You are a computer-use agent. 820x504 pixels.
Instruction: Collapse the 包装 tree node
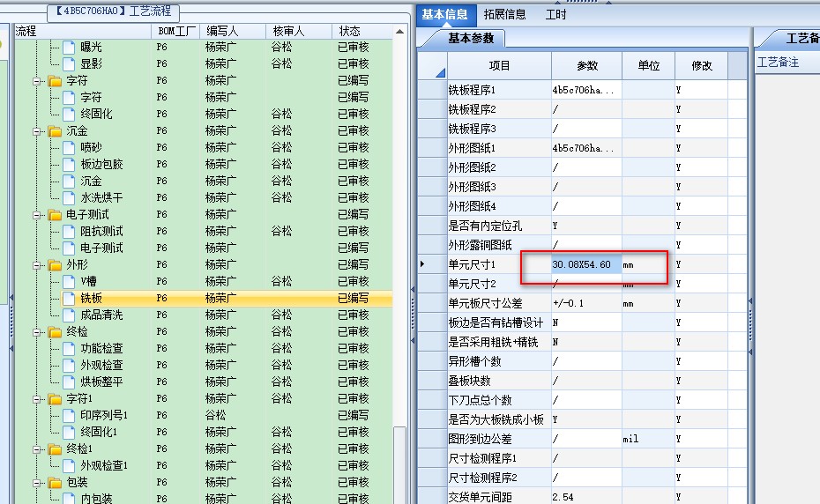(x=37, y=483)
